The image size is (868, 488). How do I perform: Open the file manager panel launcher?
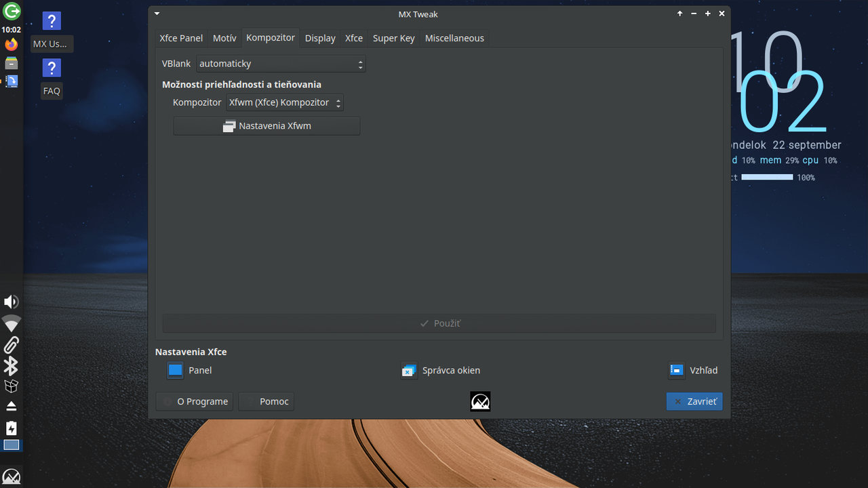click(12, 63)
